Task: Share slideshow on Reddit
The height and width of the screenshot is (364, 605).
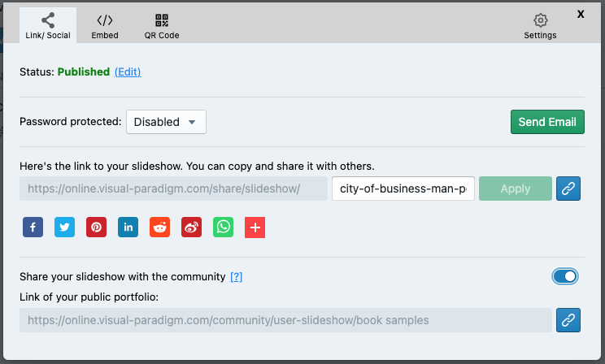Action: 159,227
